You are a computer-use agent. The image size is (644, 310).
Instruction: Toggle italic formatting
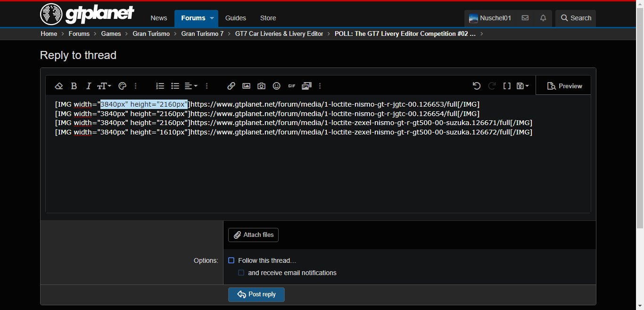coord(89,86)
